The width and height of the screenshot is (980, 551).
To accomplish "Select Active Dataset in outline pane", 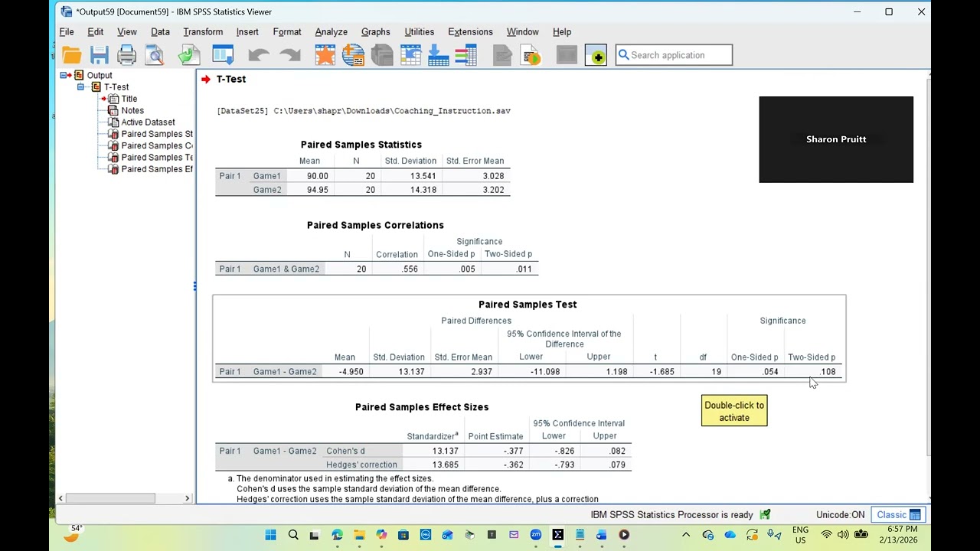I will point(148,122).
